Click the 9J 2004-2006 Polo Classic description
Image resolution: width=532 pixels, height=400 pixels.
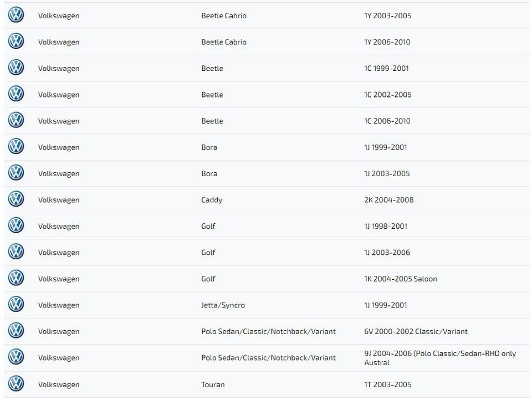[x=439, y=358]
